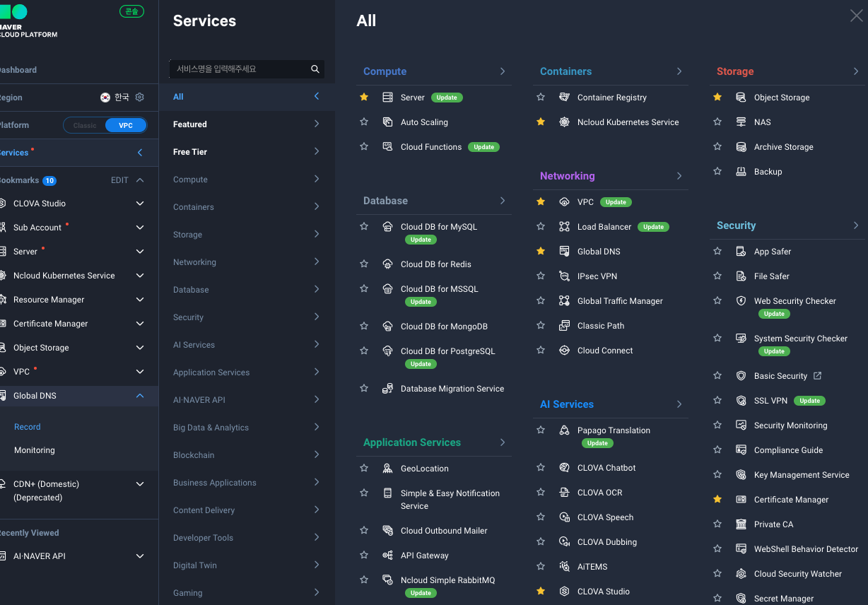This screenshot has width=868, height=605.
Task: Open the Big Data & Analytics category
Action: 247,428
